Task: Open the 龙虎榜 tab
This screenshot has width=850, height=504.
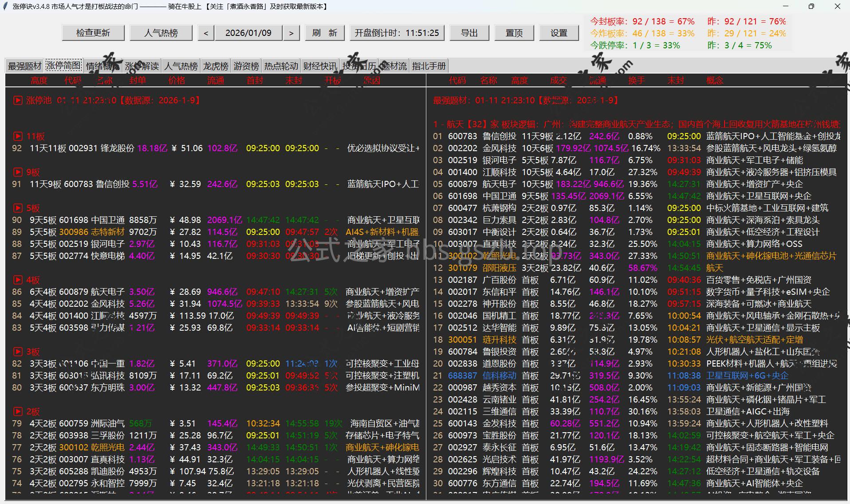Action: point(216,66)
